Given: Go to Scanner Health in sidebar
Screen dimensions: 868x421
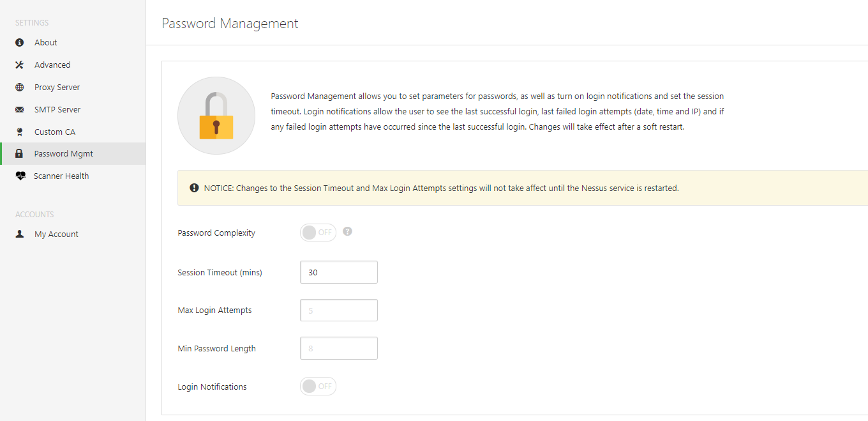Looking at the screenshot, I should [61, 176].
